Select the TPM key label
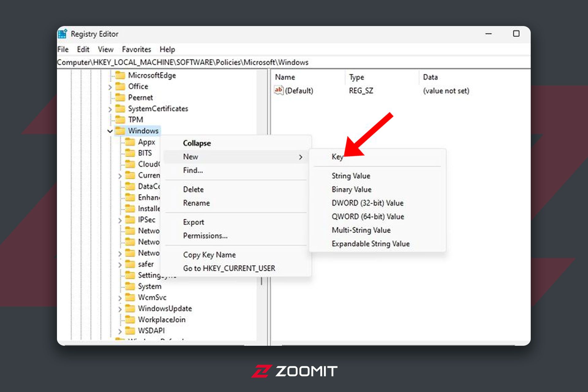The height and width of the screenshot is (392, 588). tap(136, 120)
